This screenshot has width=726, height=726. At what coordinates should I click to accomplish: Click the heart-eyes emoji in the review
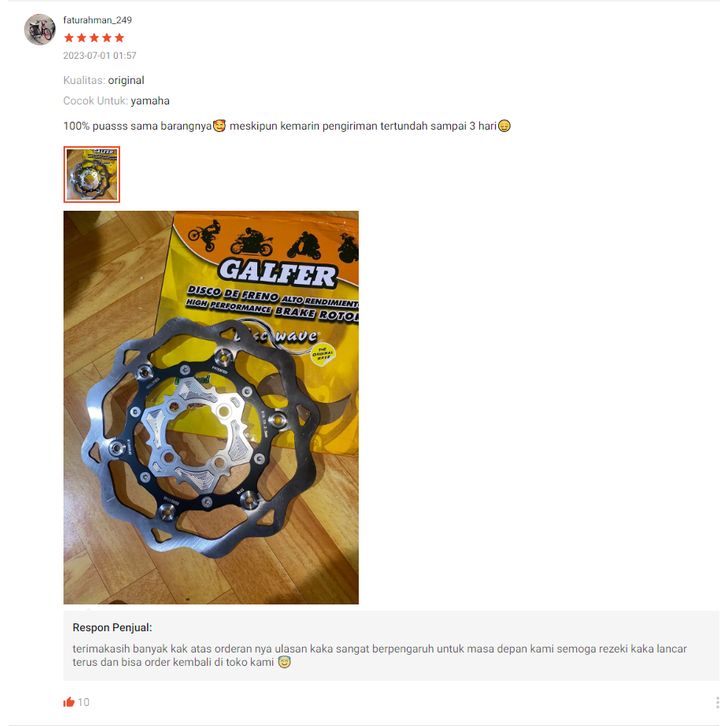(x=219, y=125)
